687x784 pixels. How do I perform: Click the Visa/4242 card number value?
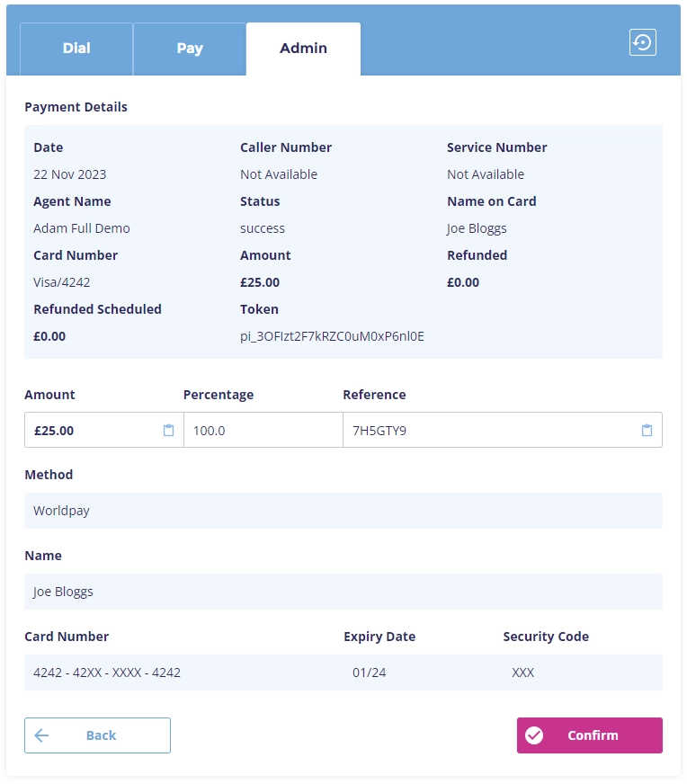[x=62, y=282]
